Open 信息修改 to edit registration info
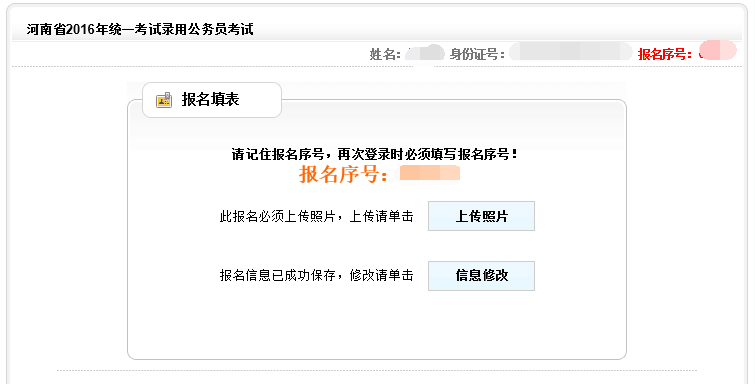The width and height of the screenshot is (755, 384). click(x=481, y=276)
